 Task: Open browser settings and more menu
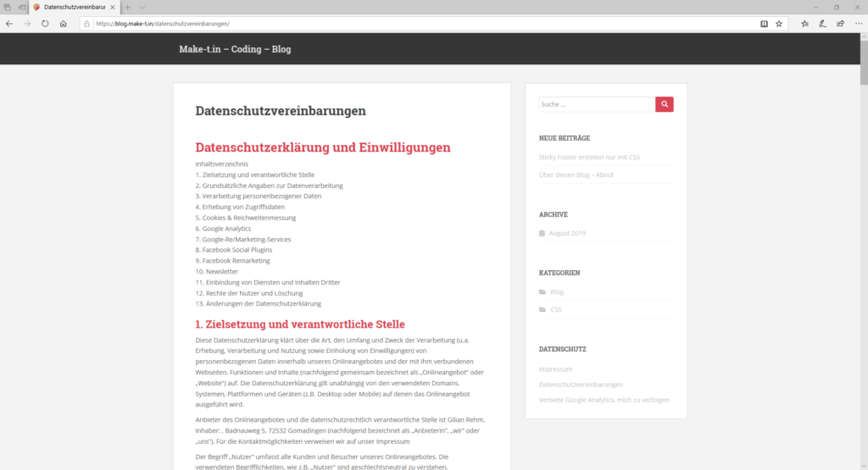click(x=859, y=24)
